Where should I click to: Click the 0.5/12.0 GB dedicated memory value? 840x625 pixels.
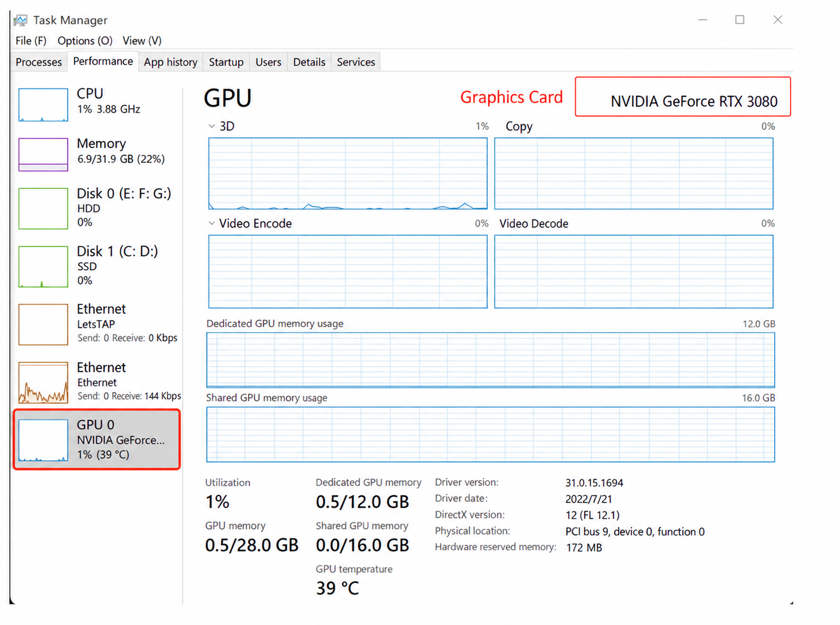pyautogui.click(x=362, y=502)
